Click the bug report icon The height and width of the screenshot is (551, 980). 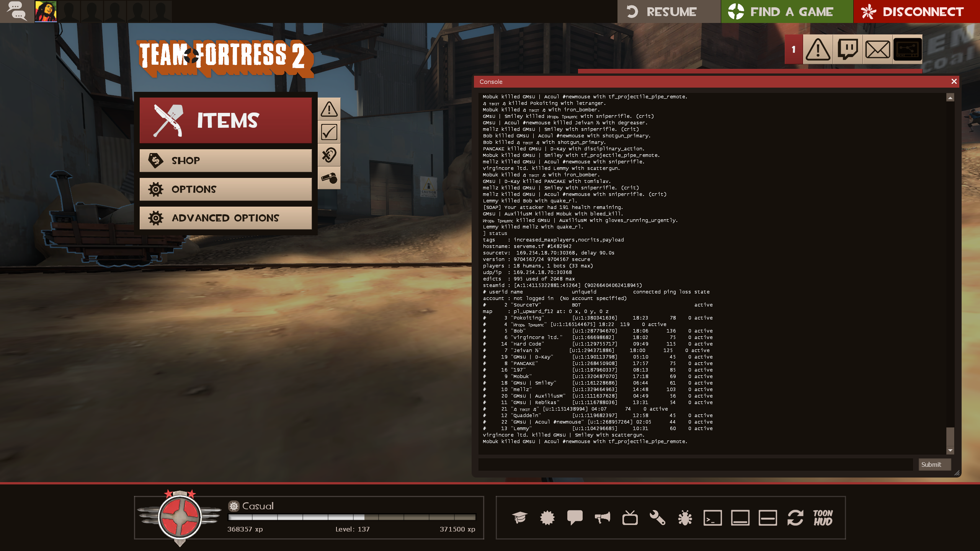pos(685,518)
